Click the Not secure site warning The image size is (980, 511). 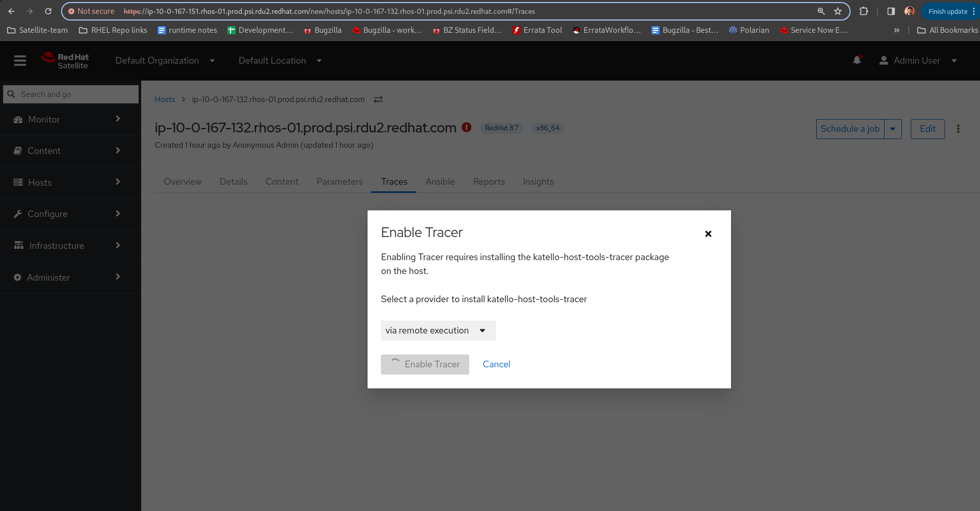[x=91, y=11]
